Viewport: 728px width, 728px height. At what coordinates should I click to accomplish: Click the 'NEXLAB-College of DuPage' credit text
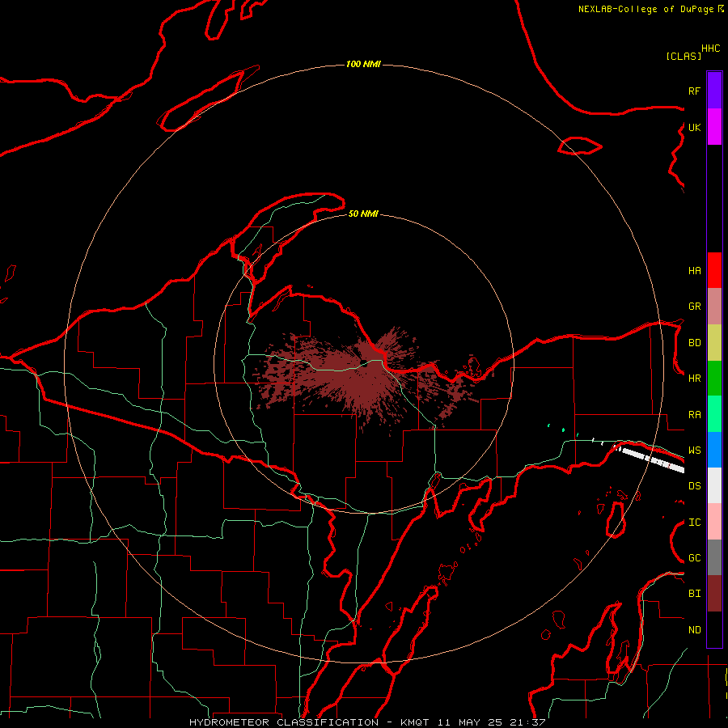pos(645,9)
